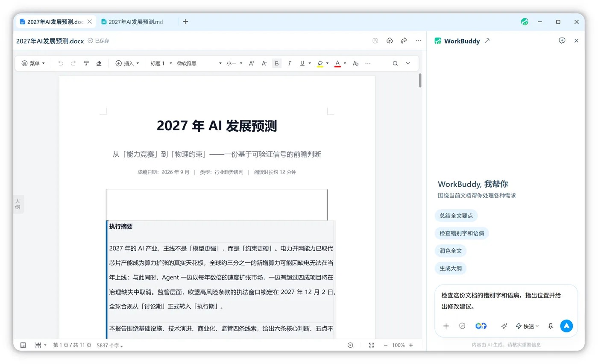Click the save disk icon
The image size is (598, 364).
(x=375, y=41)
